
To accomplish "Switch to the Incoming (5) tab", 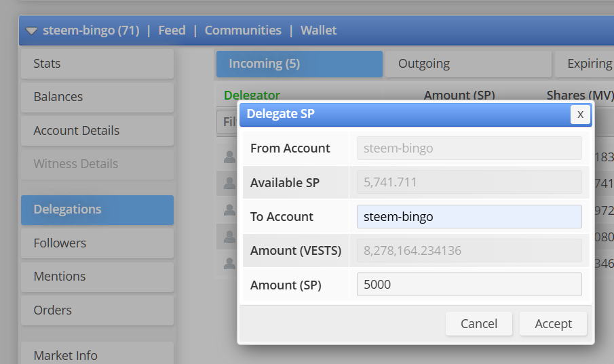I will (299, 64).
